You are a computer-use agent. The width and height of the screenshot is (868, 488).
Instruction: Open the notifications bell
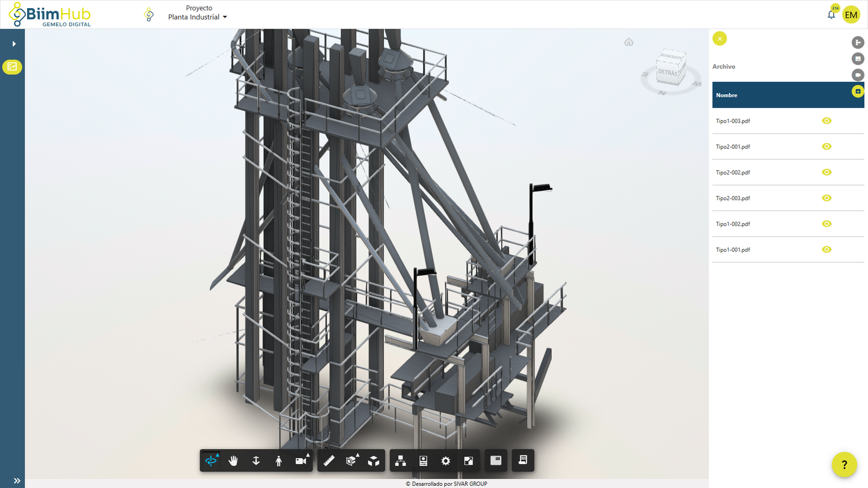click(831, 15)
